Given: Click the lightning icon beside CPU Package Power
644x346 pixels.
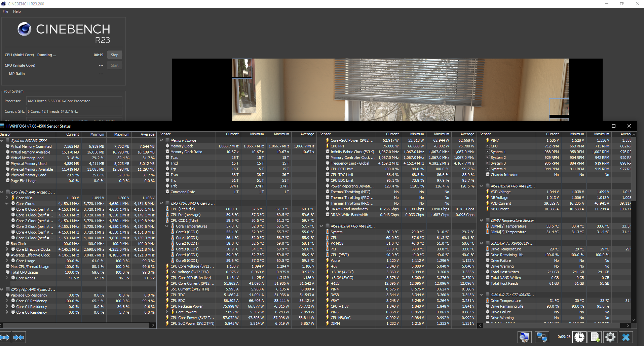Looking at the screenshot, I should click(x=167, y=306).
